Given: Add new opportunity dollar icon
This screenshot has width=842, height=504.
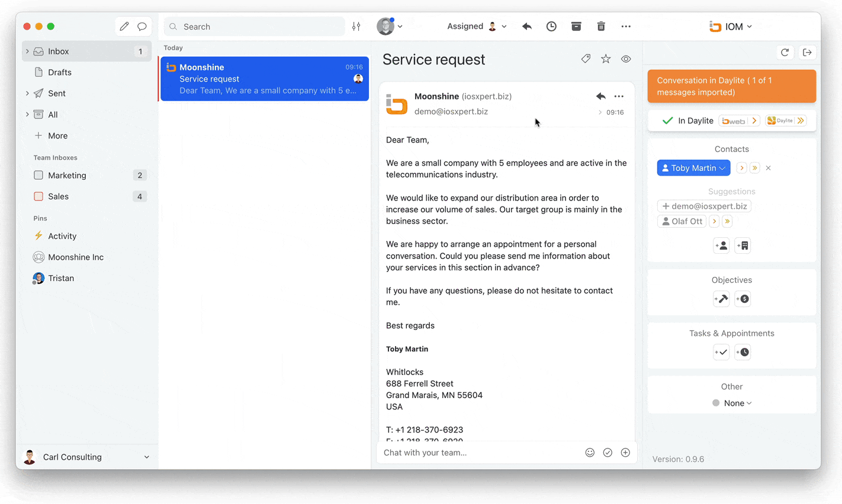Looking at the screenshot, I should click(x=743, y=299).
